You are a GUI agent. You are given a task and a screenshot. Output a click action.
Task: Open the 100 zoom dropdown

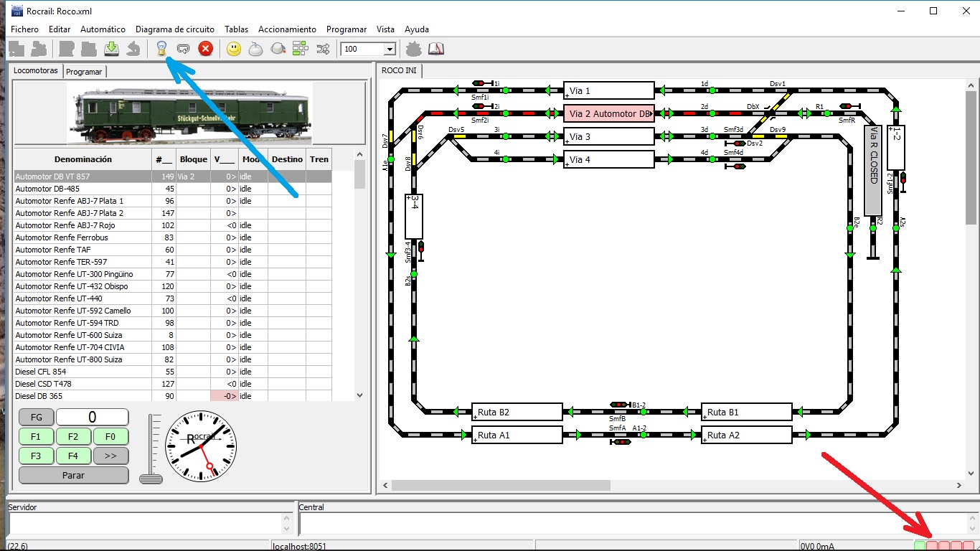click(x=369, y=49)
